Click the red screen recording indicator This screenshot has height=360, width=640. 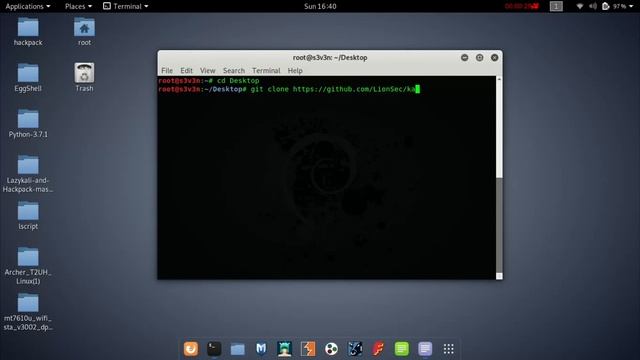522,6
